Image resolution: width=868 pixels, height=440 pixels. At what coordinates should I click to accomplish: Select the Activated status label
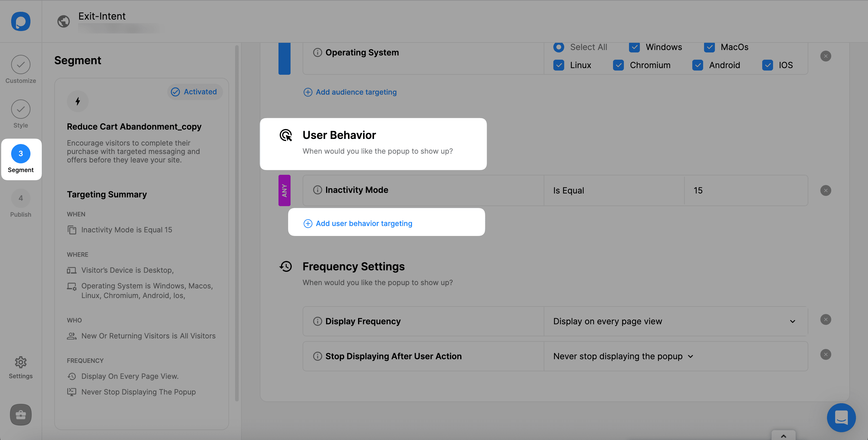(x=193, y=91)
